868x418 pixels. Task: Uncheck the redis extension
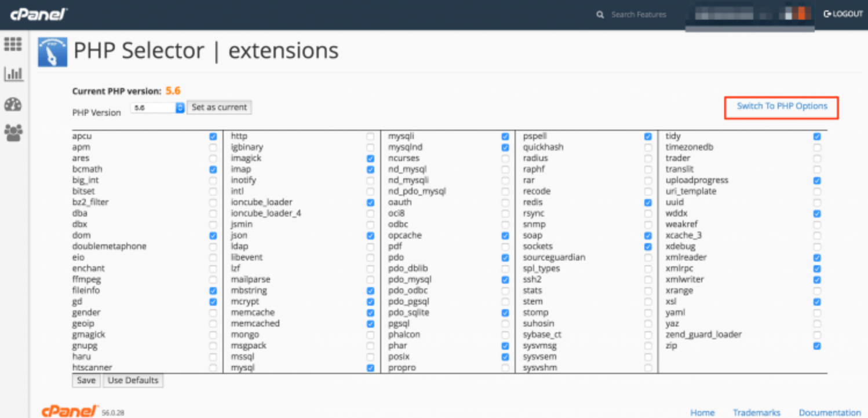[648, 203]
